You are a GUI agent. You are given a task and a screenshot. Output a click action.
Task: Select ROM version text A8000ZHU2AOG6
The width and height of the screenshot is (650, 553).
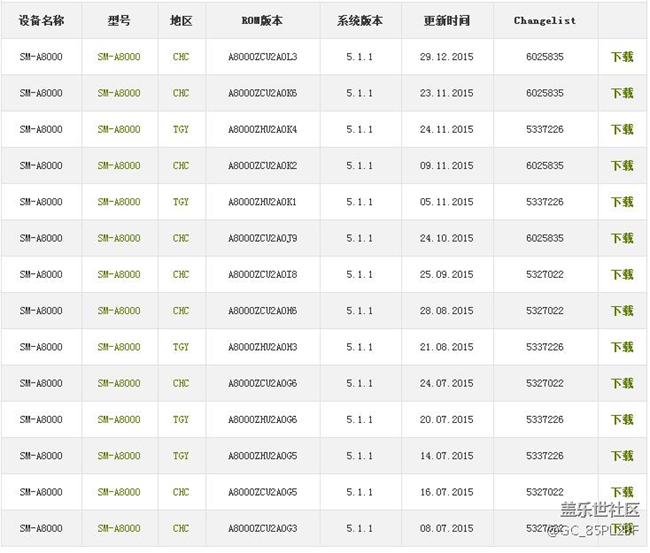click(262, 420)
